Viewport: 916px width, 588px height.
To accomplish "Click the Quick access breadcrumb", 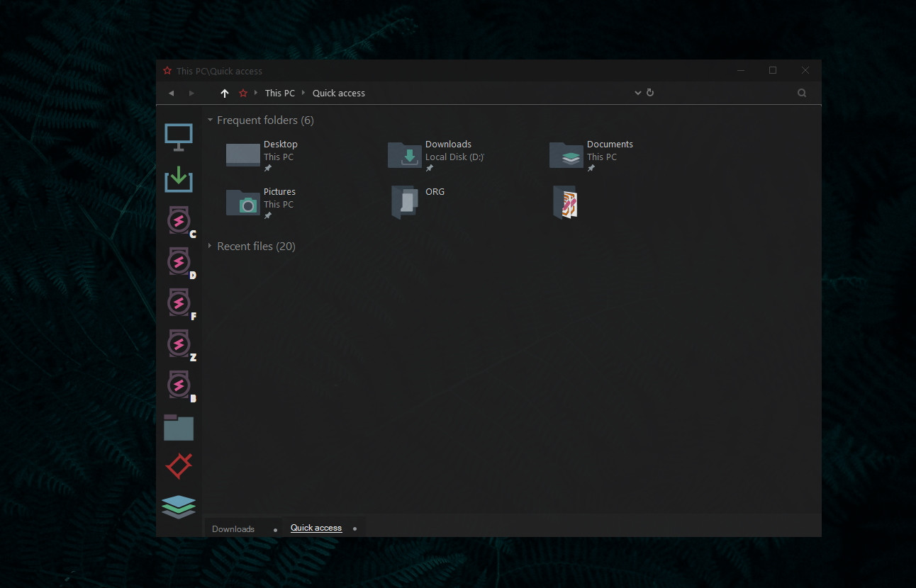I will [x=339, y=94].
